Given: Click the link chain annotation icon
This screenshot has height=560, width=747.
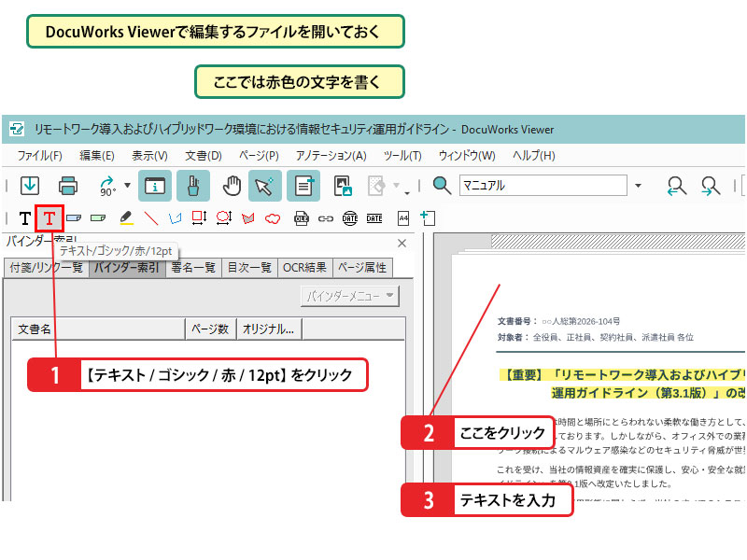Looking at the screenshot, I should [325, 218].
